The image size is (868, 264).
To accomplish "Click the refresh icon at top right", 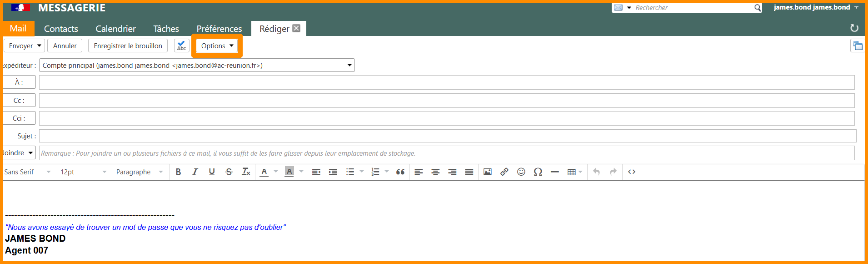I will click(x=854, y=28).
